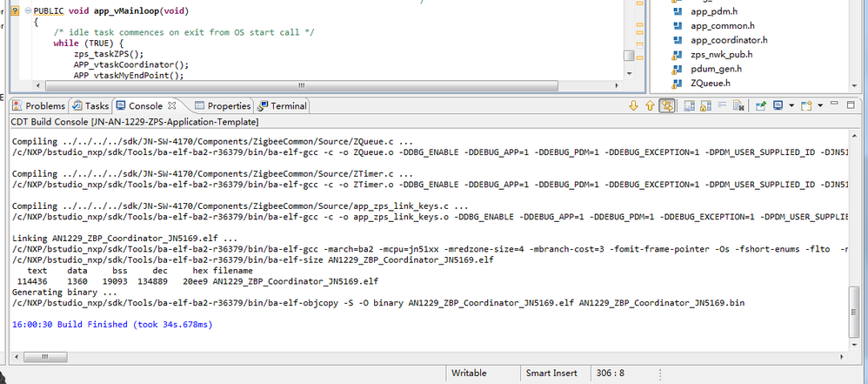
Task: Click the CDT Build Console title label
Action: (x=135, y=121)
